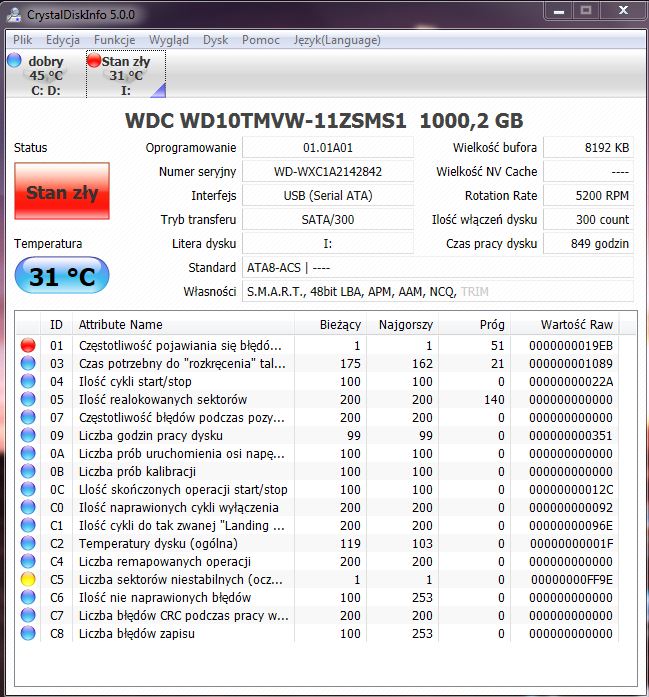Click blue status icon of attribute 0B

pyautogui.click(x=28, y=471)
